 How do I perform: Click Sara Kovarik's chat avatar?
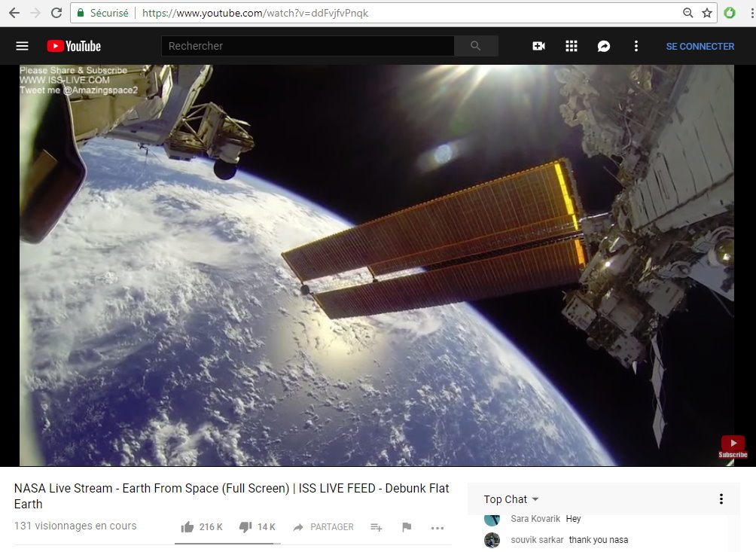492,520
